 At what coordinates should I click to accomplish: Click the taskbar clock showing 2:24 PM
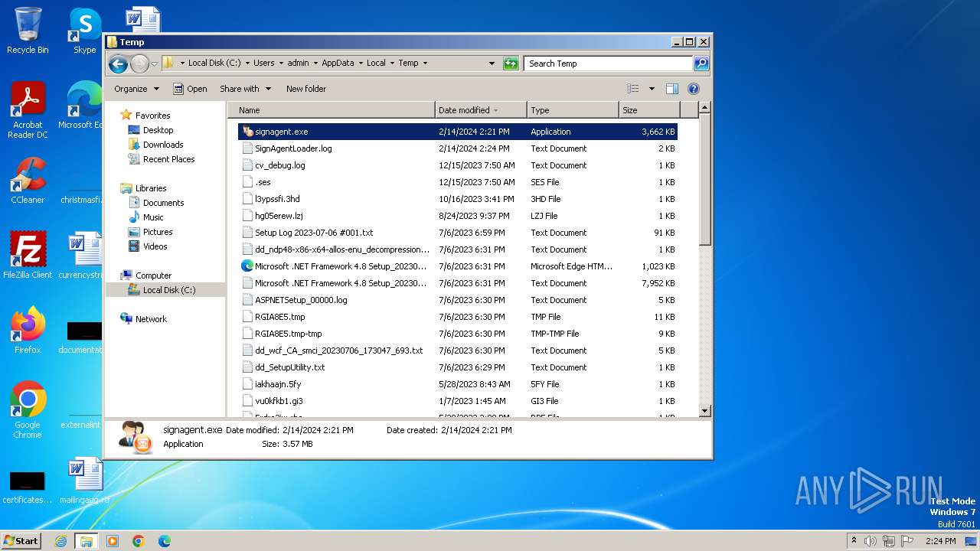tap(940, 541)
